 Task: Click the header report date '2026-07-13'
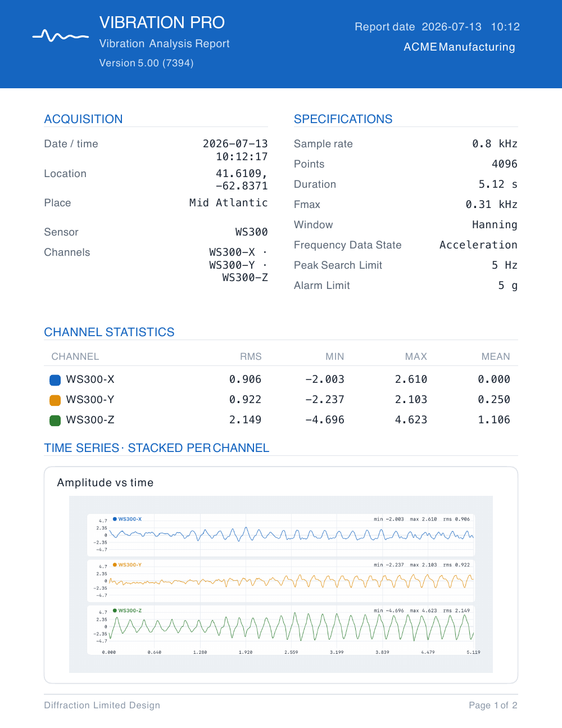pos(451,27)
